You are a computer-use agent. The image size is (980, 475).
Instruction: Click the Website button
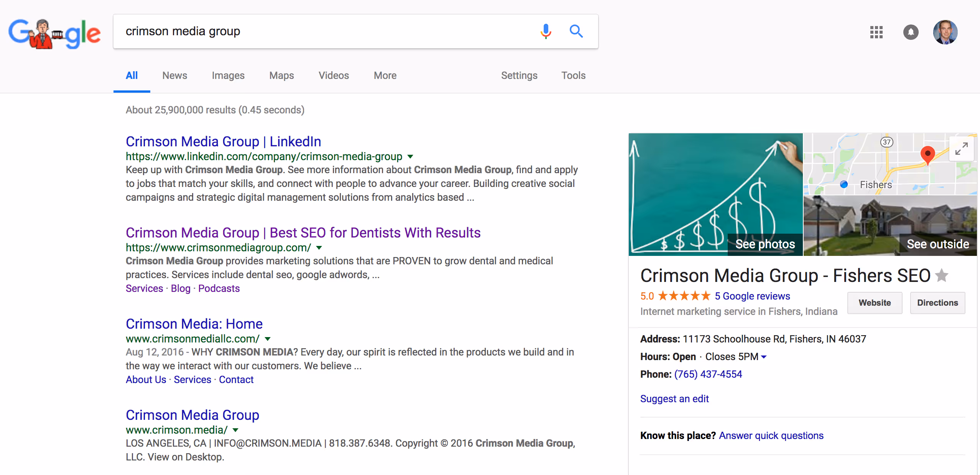(x=874, y=303)
